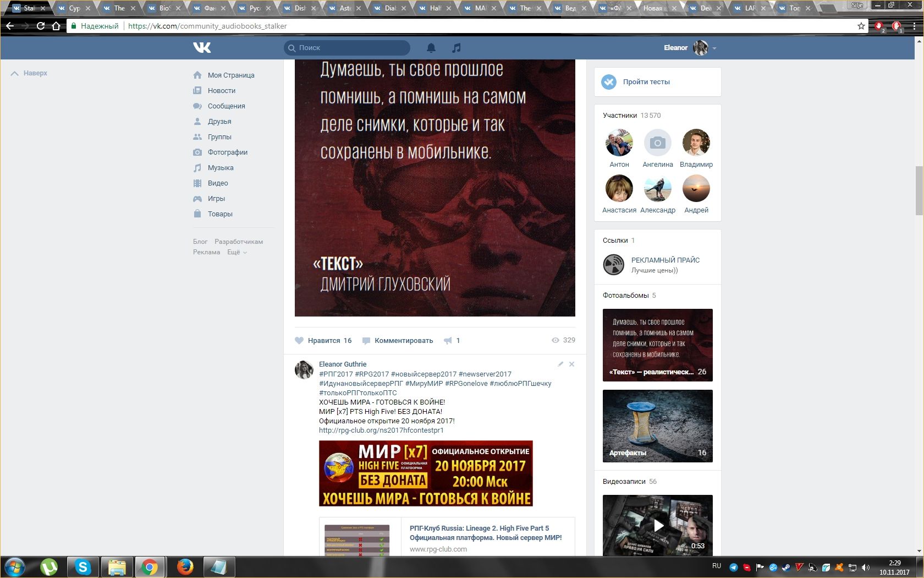Open File Explorer taskbar icon

coord(117,567)
